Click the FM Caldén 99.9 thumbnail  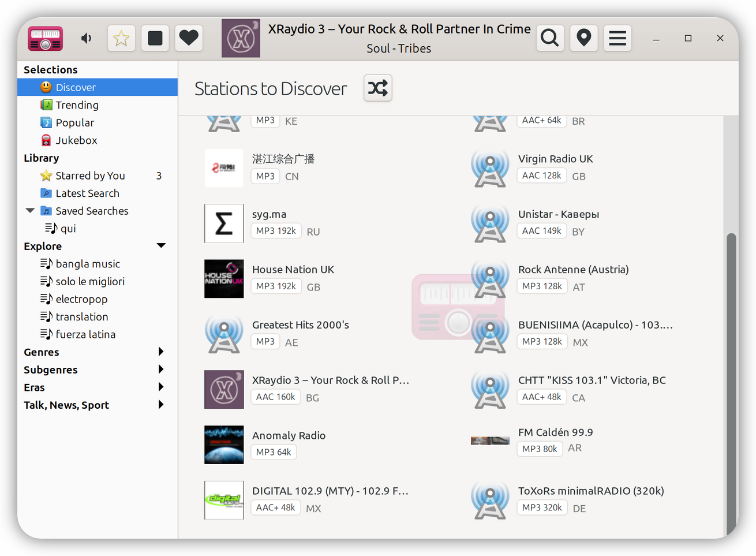tap(490, 441)
